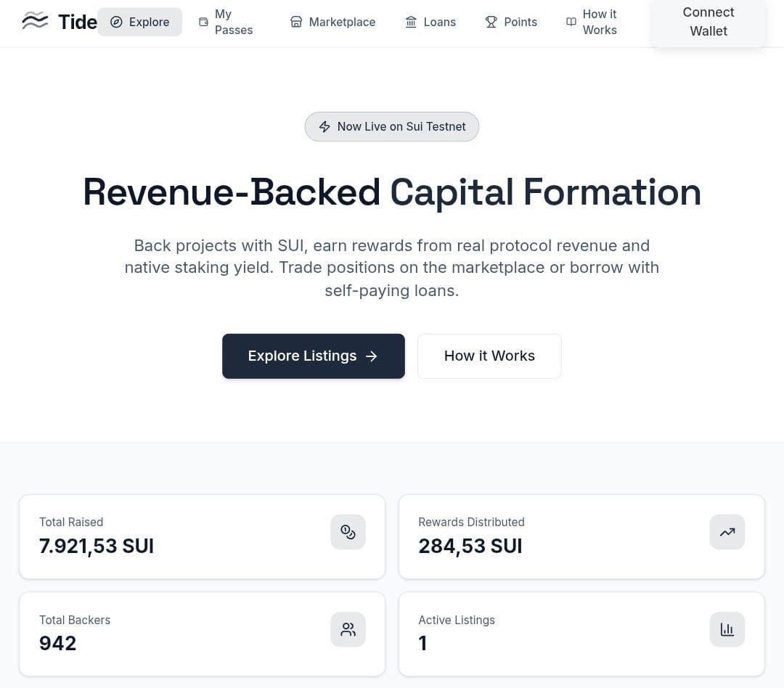Viewport: 784px width, 688px height.
Task: Click the Explore Listings button
Action: 314,356
